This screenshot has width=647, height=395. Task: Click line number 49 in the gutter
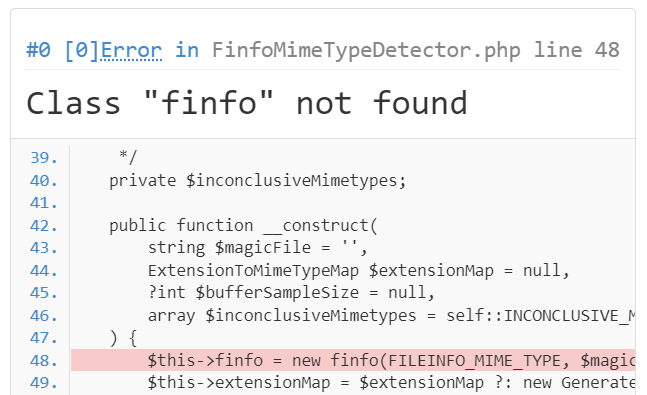pos(43,383)
